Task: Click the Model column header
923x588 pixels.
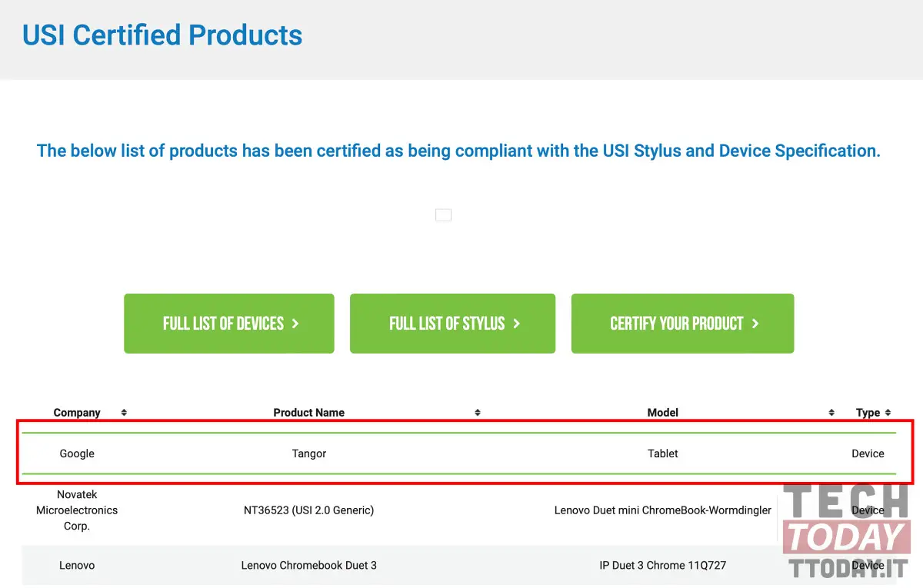Action: click(x=663, y=413)
